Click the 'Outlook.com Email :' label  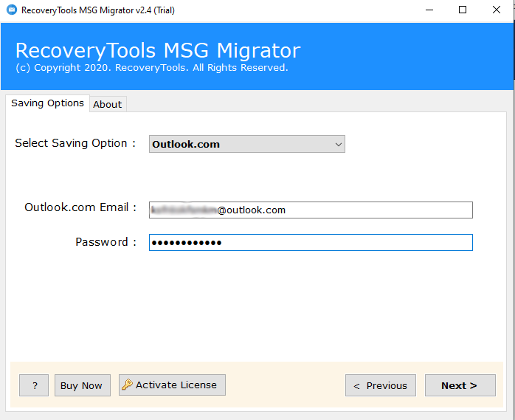(80, 207)
